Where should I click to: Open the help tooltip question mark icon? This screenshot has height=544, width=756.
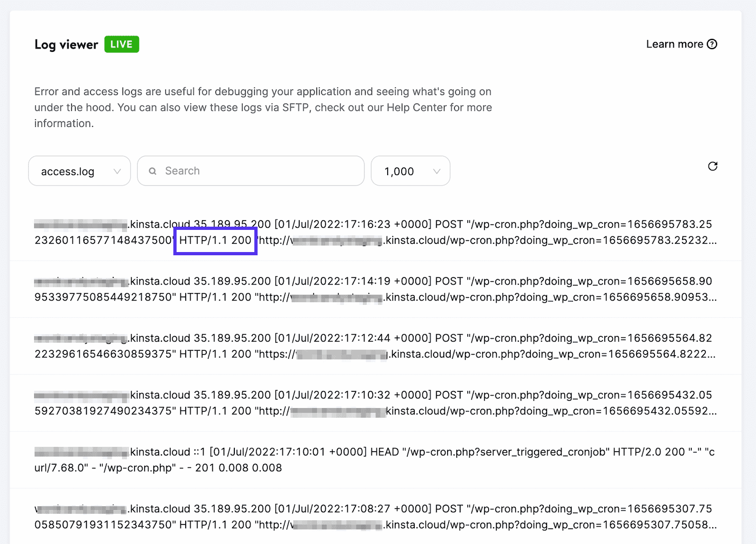(x=712, y=44)
